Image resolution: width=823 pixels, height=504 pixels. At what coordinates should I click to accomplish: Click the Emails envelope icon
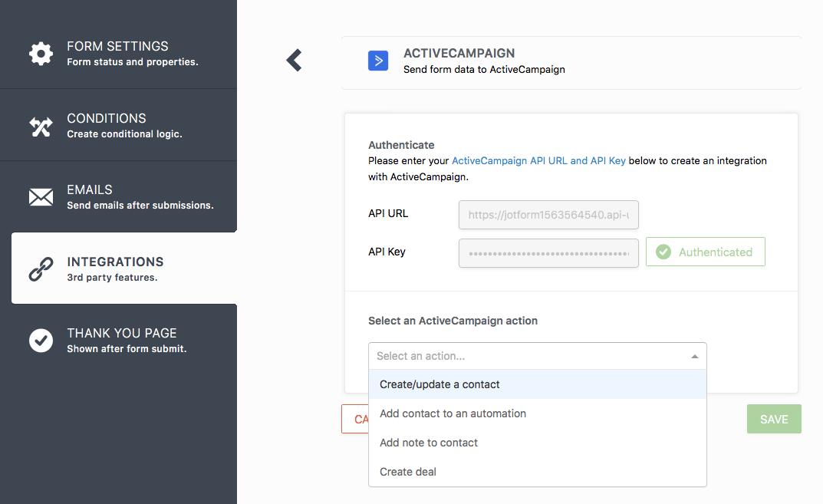(41, 197)
